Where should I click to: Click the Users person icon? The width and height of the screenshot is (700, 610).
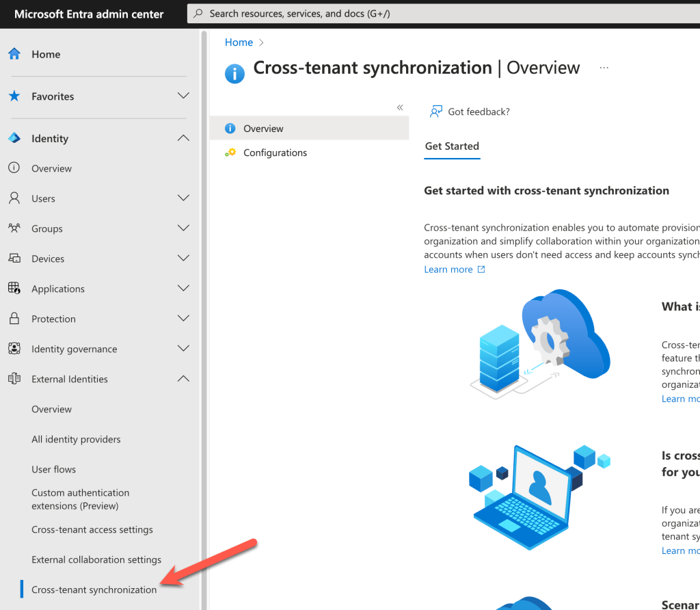(x=14, y=198)
